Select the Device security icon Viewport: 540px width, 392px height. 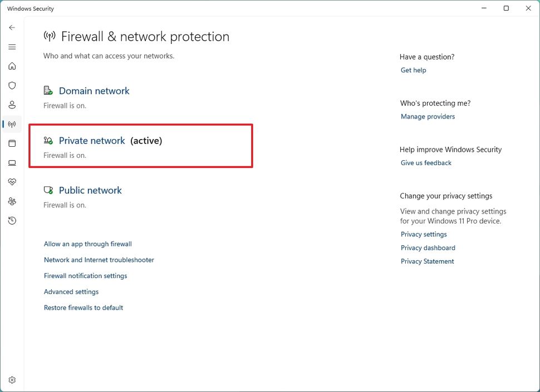tap(12, 162)
